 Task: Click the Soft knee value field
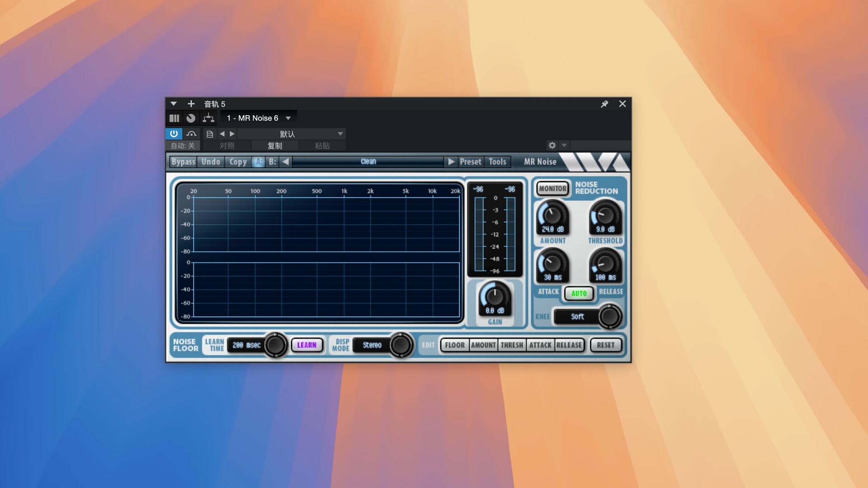(577, 317)
